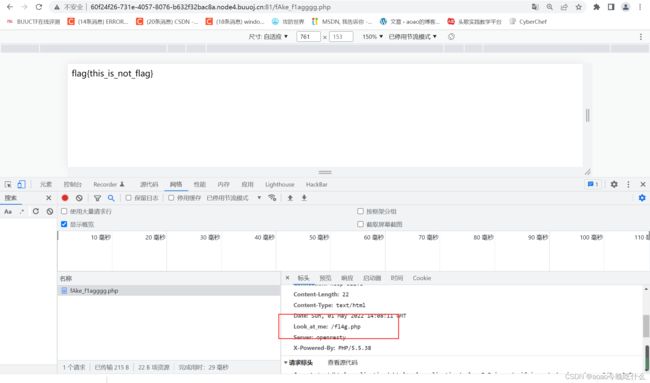Click the export HAR download arrow

click(x=304, y=198)
